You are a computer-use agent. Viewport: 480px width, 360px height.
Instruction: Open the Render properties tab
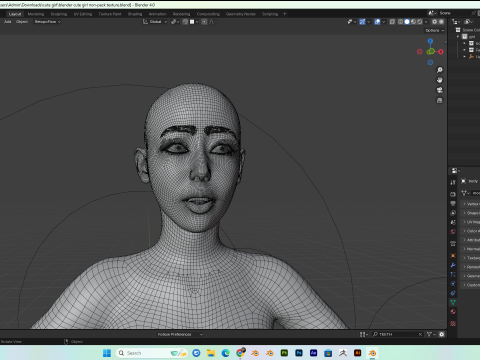tap(453, 194)
